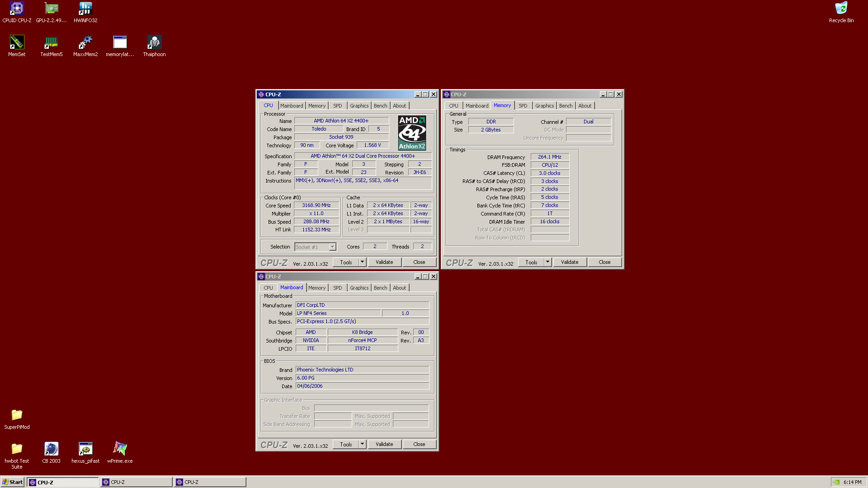Open the MemSet desktop icon

click(x=17, y=46)
